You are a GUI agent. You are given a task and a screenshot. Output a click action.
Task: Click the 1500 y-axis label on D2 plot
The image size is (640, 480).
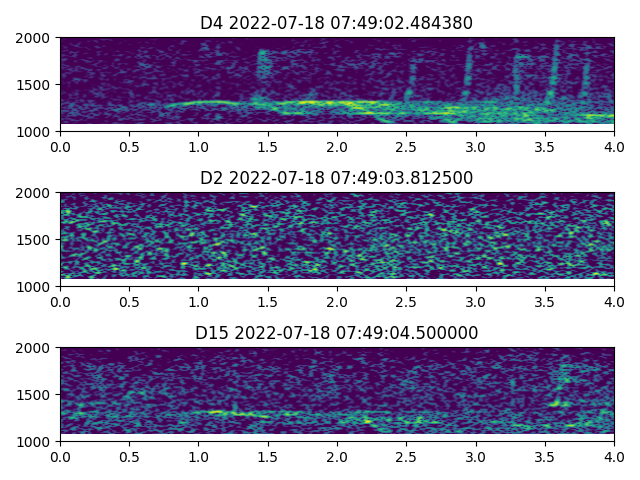tap(35, 240)
